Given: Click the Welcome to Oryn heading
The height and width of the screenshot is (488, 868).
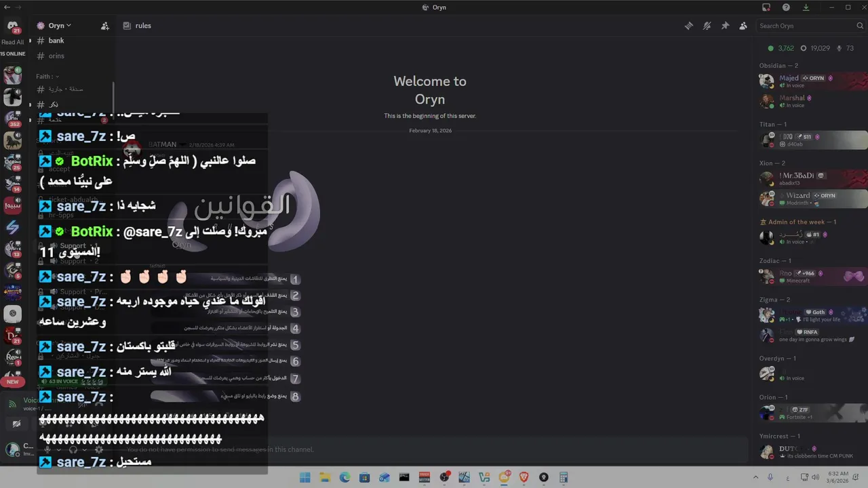Looking at the screenshot, I should pyautogui.click(x=430, y=90).
